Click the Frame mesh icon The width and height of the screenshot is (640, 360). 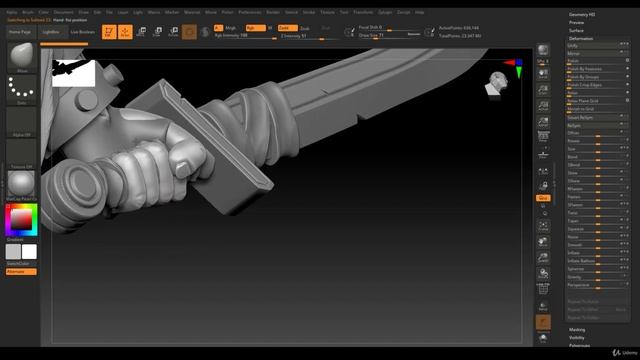pyautogui.click(x=543, y=226)
